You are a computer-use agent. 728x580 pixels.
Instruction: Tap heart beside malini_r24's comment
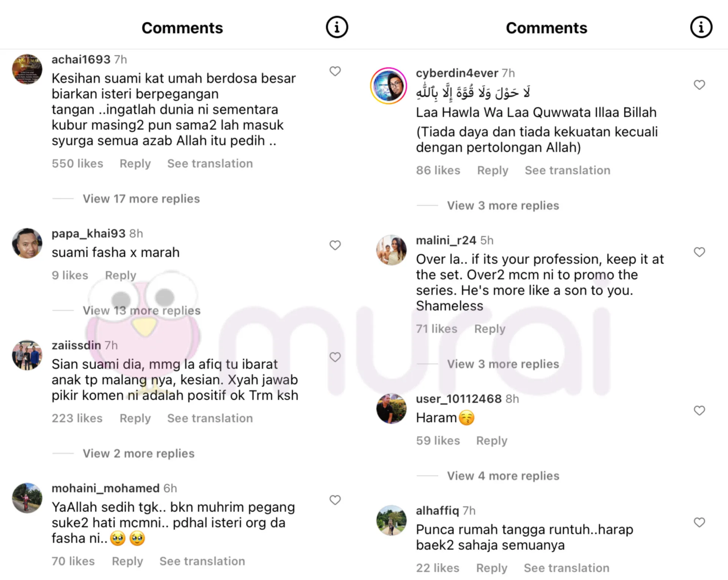[x=699, y=252]
